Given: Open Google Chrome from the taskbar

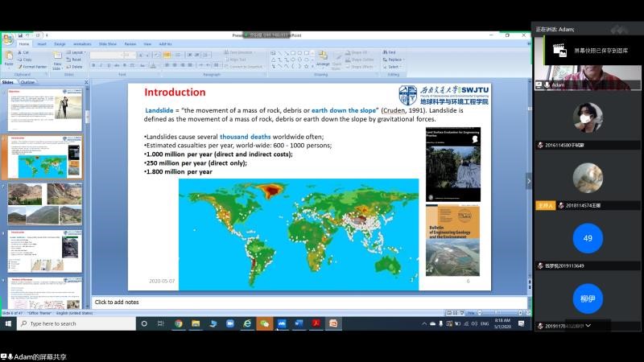Looking at the screenshot, I should click(x=178, y=323).
